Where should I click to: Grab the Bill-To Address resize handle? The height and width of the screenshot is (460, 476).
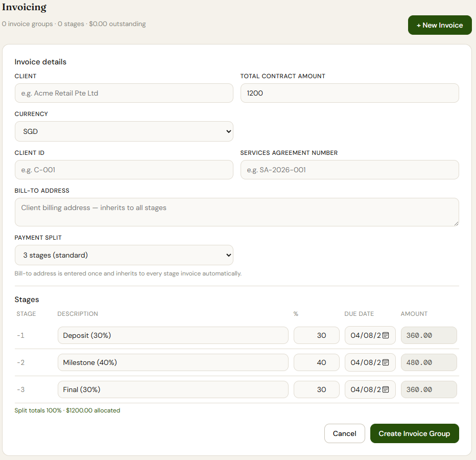[456, 223]
